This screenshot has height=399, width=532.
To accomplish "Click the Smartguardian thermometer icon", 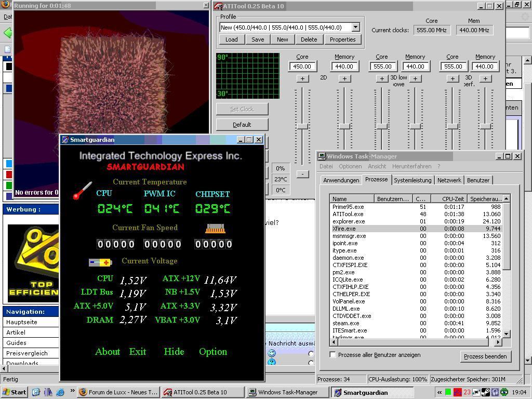I will (83, 191).
